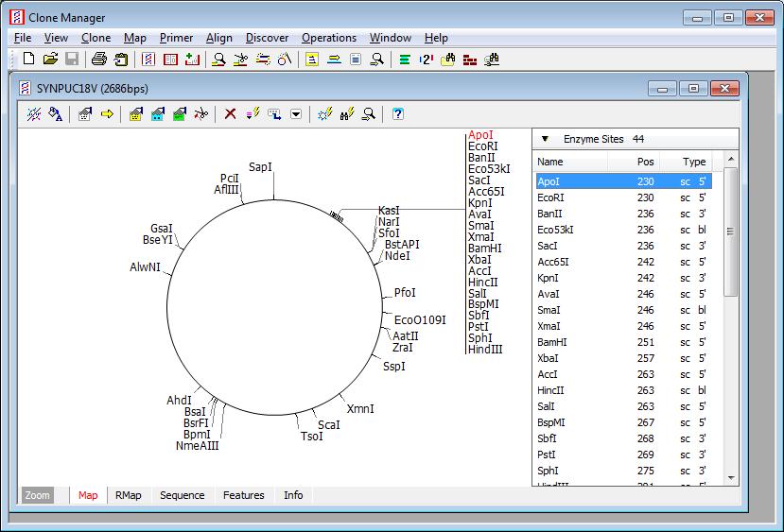The image size is (784, 532).
Task: Click the floppy disk save icon
Action: [x=72, y=59]
